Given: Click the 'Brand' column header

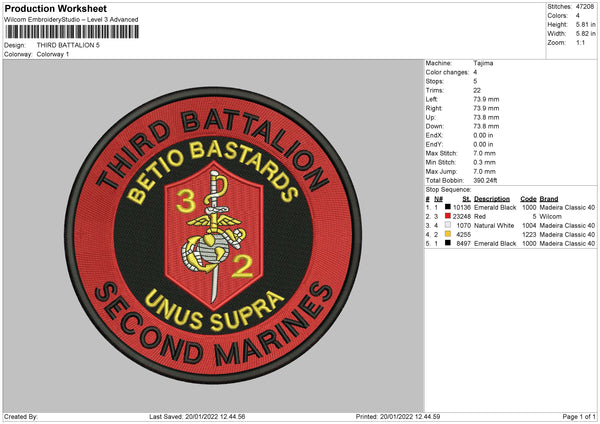Looking at the screenshot, I should 549,199.
